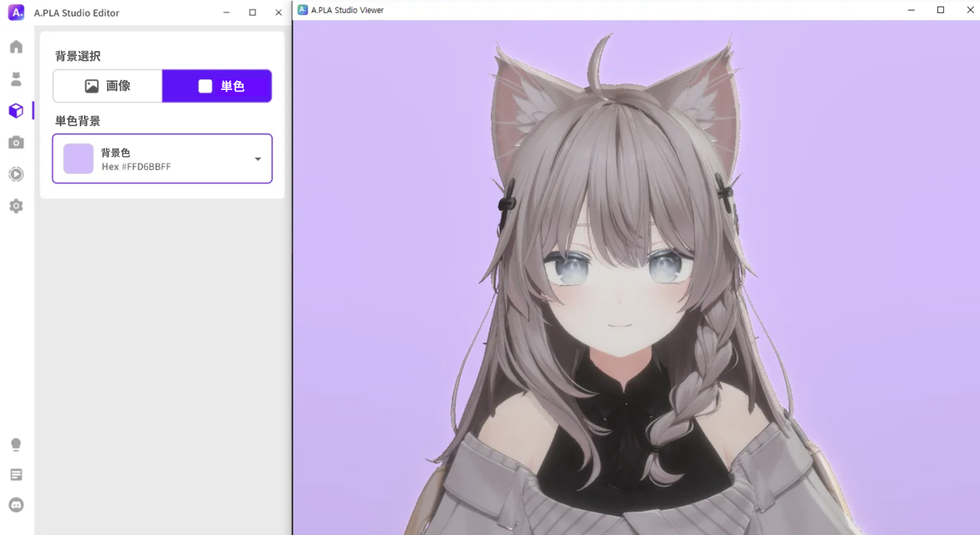Image resolution: width=980 pixels, height=535 pixels.
Task: Click the lavender 背景色 color swatch
Action: [x=78, y=159]
